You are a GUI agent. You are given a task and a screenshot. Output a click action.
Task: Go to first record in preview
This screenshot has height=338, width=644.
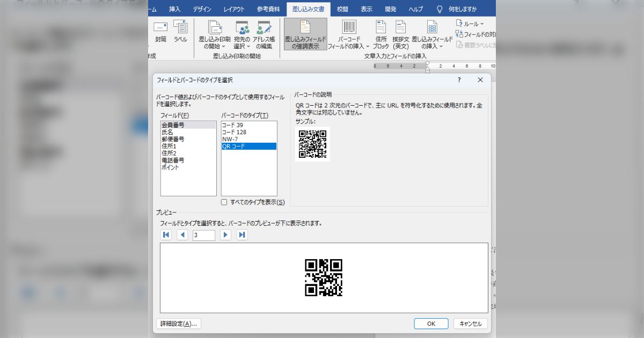click(166, 235)
